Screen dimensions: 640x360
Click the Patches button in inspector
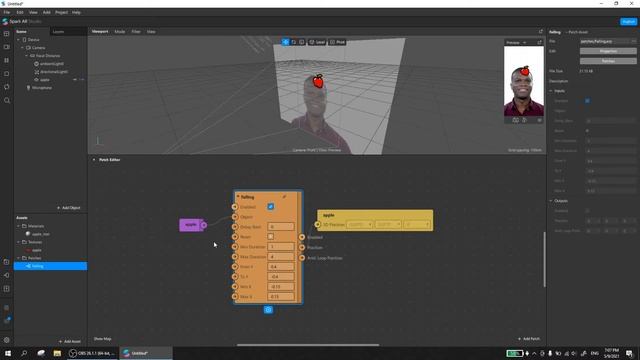point(608,61)
